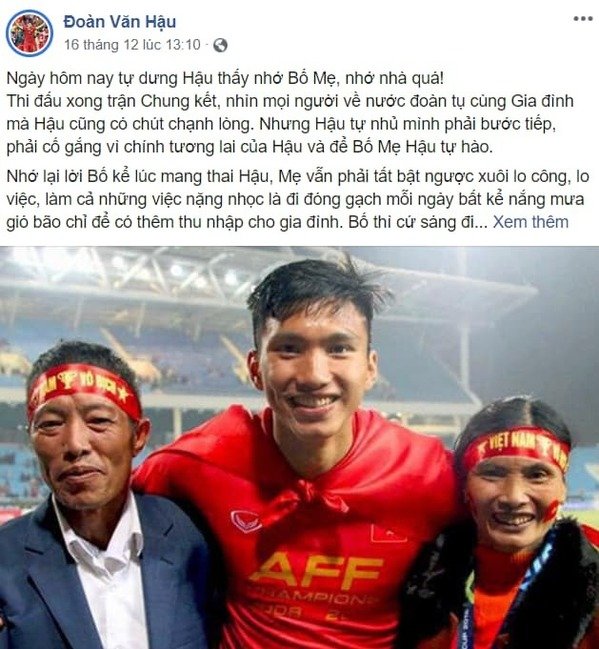Image resolution: width=599 pixels, height=649 pixels.
Task: Click the Grand Sport logo on the jersey
Action: click(246, 521)
